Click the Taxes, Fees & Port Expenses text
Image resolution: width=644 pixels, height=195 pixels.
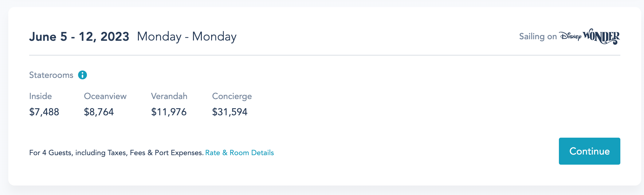coord(155,153)
